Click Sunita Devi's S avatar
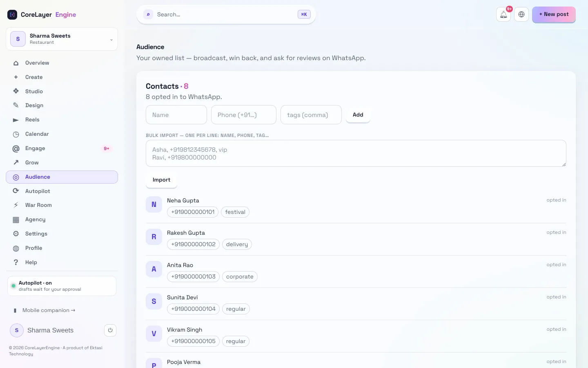This screenshot has height=368, width=588. coord(154,301)
